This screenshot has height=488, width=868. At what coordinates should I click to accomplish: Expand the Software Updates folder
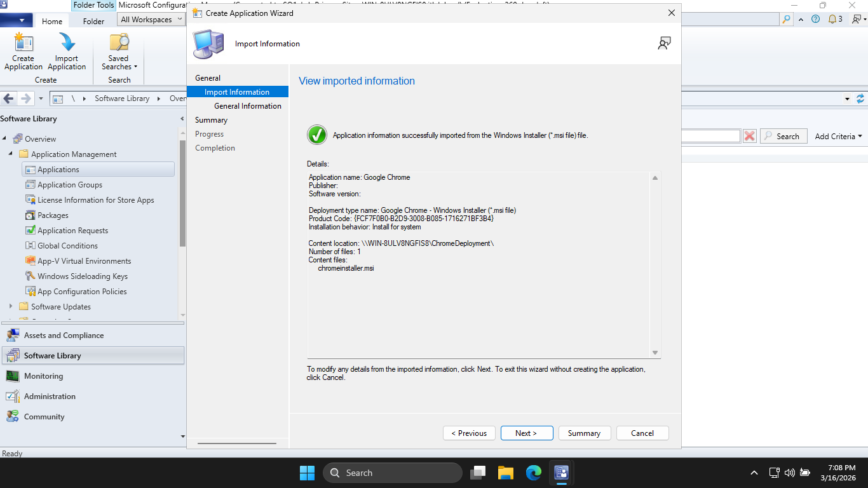(11, 306)
